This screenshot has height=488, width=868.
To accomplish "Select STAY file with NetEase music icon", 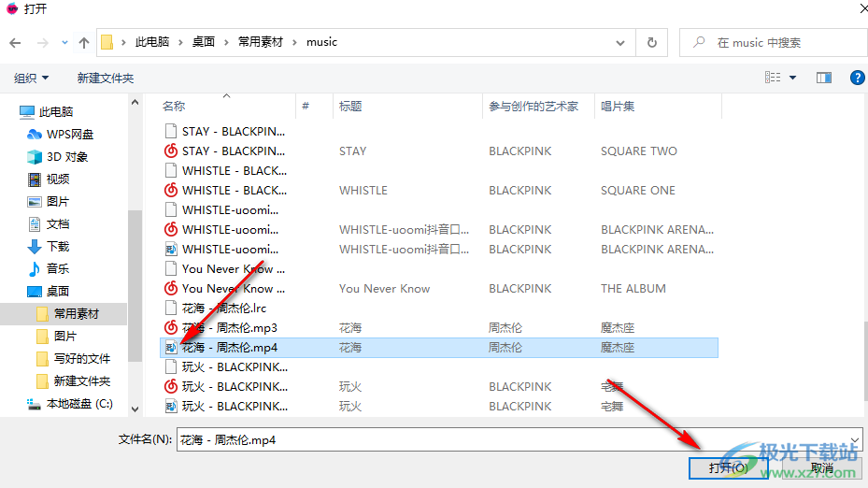I will click(x=172, y=151).
